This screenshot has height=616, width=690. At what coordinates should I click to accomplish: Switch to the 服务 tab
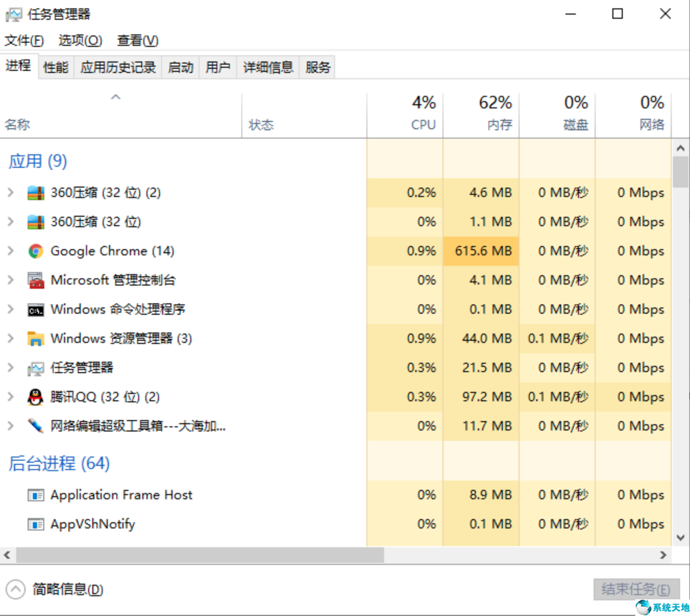pyautogui.click(x=317, y=67)
